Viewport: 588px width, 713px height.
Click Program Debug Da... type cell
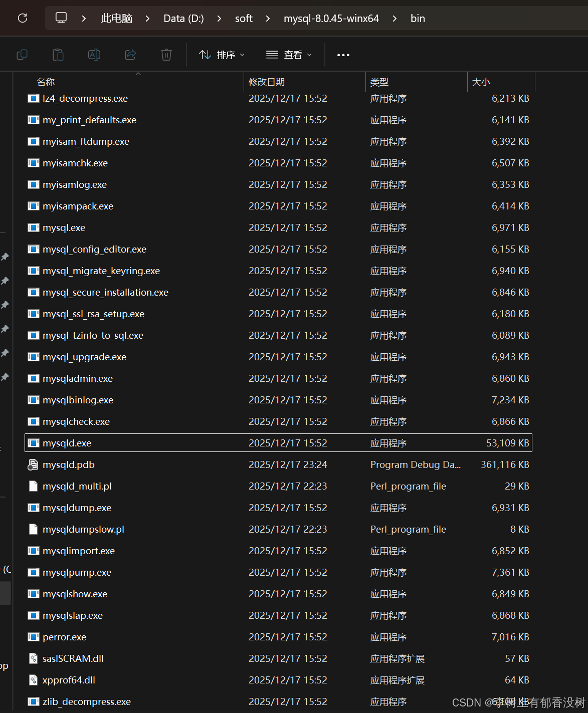[x=416, y=464]
